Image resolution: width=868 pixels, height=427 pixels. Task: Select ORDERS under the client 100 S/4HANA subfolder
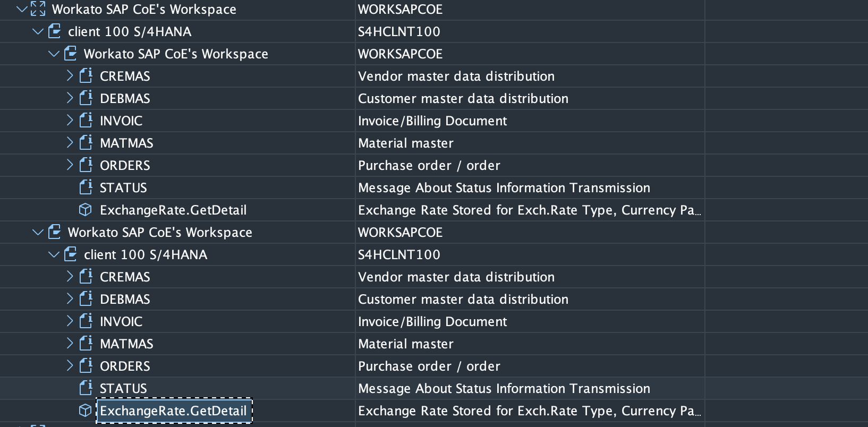point(125,366)
